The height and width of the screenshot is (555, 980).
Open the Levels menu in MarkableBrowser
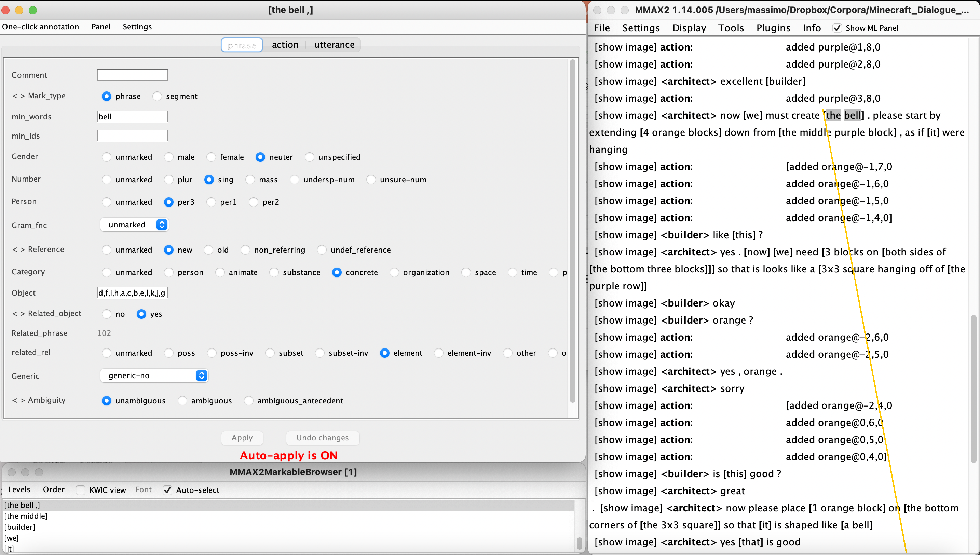tap(19, 489)
